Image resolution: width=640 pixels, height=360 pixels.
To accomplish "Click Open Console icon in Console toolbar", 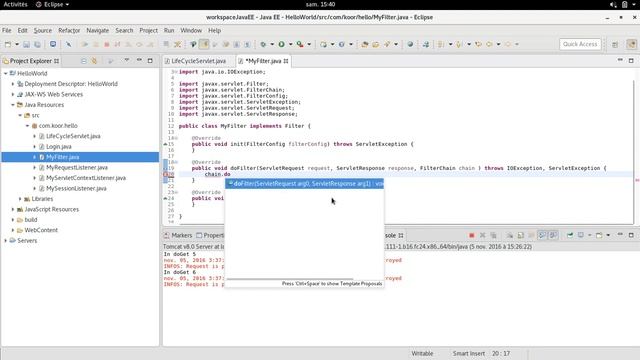I will point(599,236).
